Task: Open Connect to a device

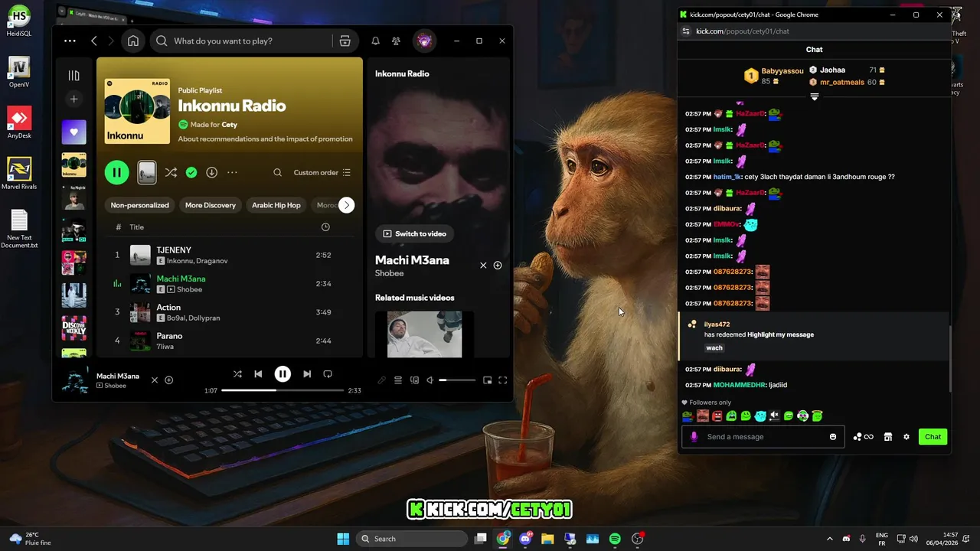Action: click(x=414, y=380)
